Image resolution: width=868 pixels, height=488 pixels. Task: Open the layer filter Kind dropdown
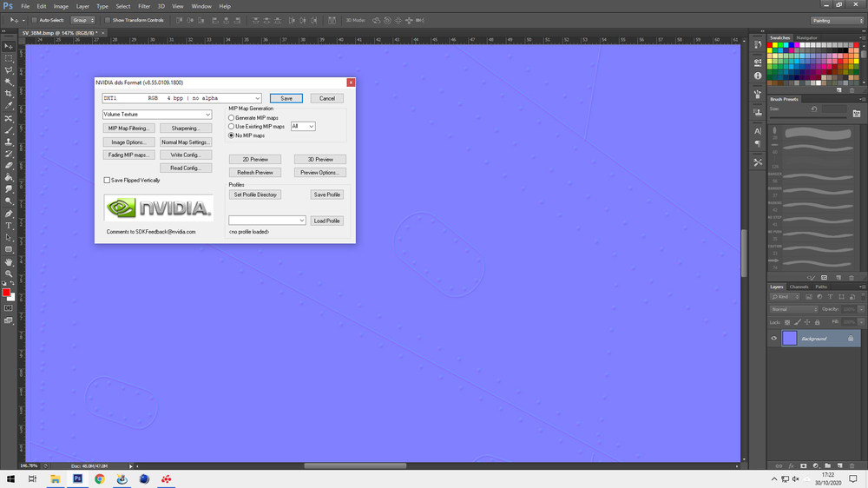click(785, 297)
